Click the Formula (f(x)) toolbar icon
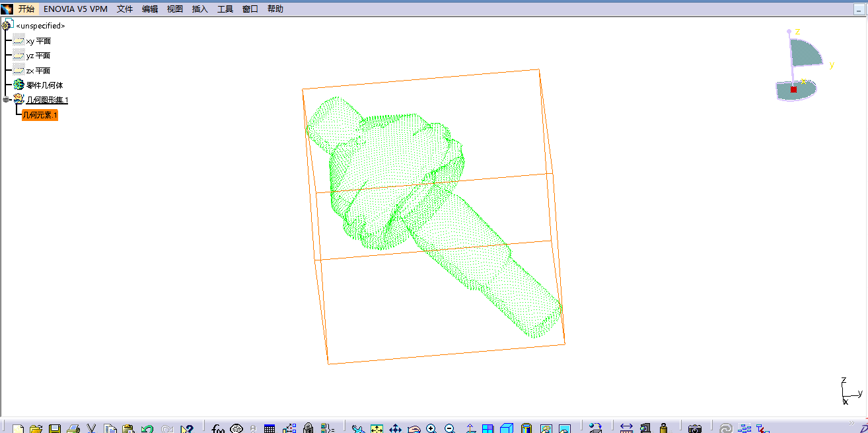 tap(219, 428)
